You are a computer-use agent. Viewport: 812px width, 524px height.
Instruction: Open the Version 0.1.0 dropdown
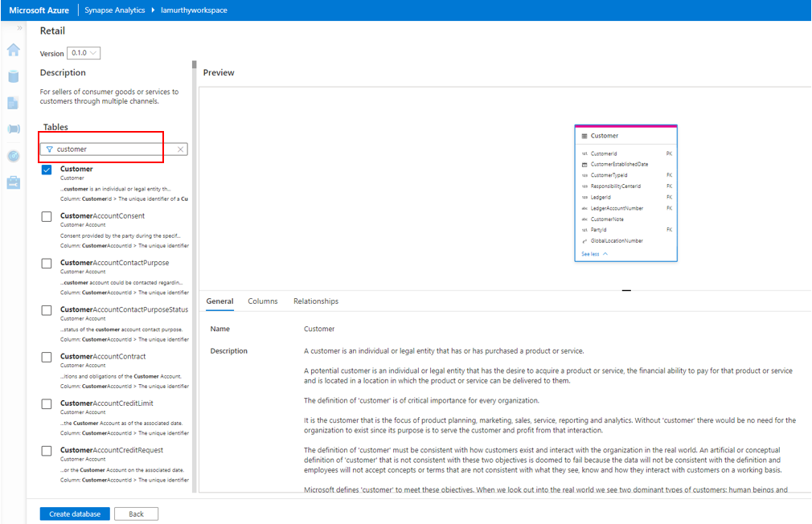click(84, 53)
